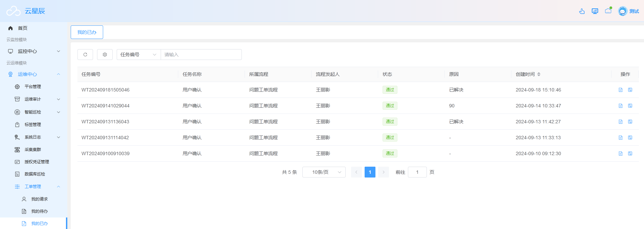View document details for WT202409100910039

pos(621,153)
